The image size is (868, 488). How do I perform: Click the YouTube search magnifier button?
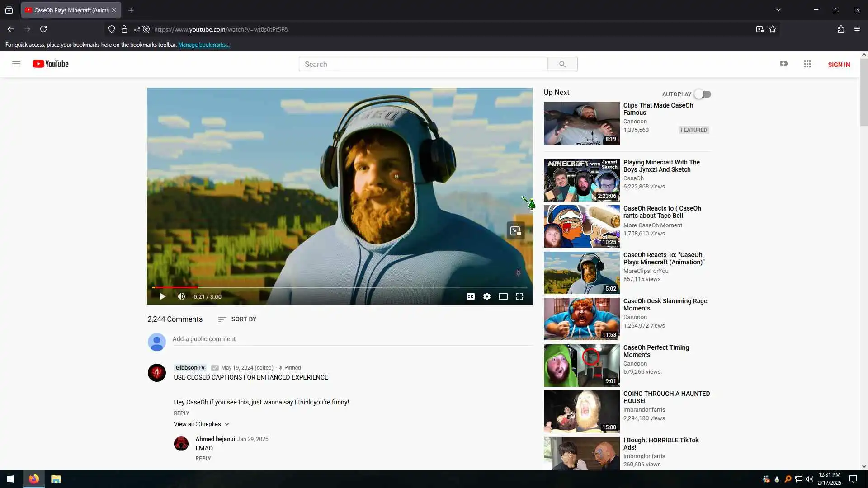[x=562, y=64]
